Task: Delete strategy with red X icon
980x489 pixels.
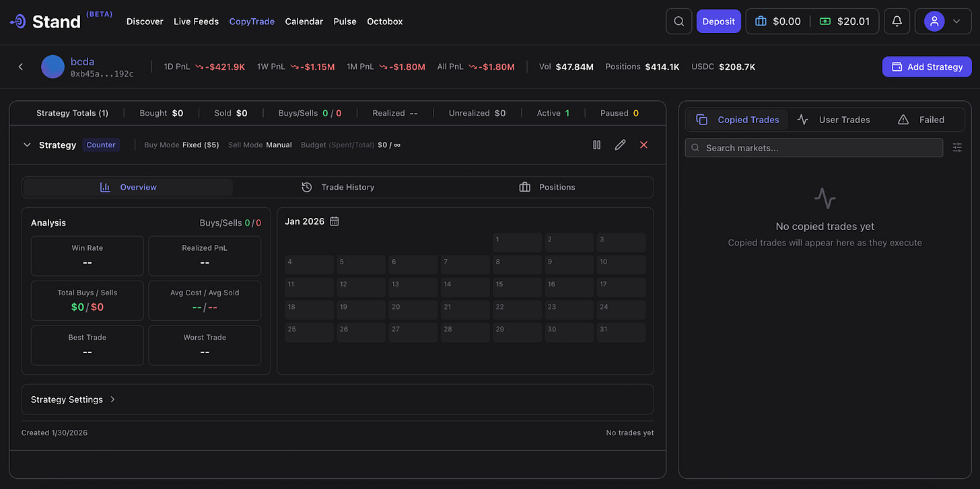Action: tap(643, 145)
